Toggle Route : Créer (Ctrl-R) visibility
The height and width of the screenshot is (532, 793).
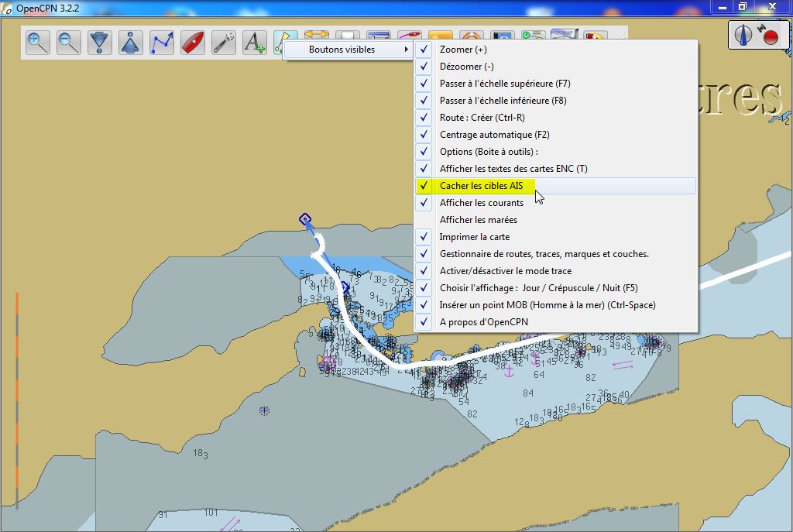pyautogui.click(x=555, y=118)
